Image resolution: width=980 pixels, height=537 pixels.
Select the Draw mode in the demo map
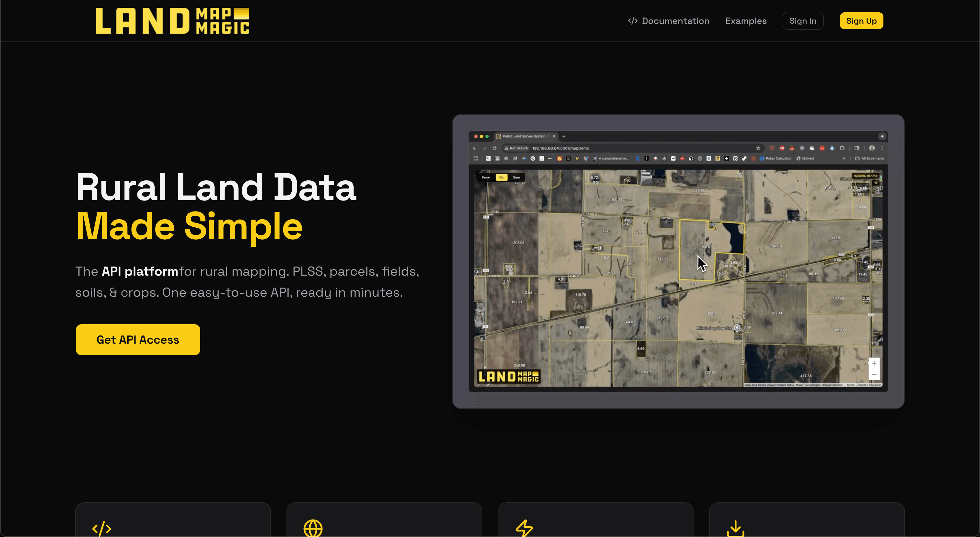[516, 177]
